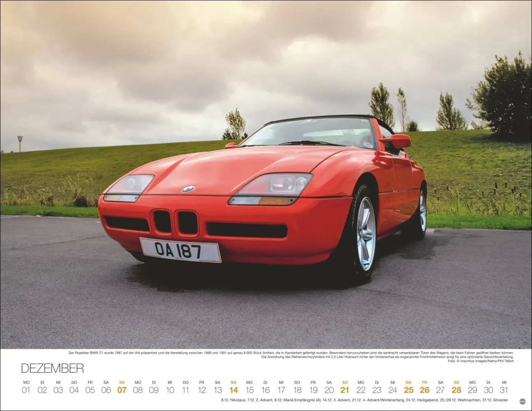This screenshot has width=532, height=411.
Task: Click the red side mirror of the car
Action: tap(395, 141)
